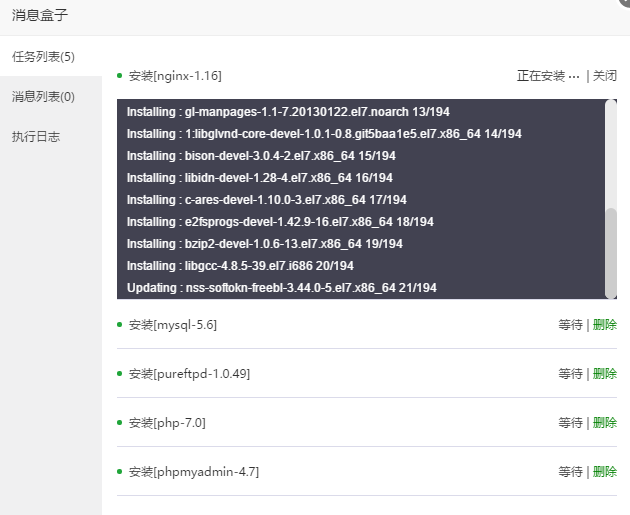Click the 消息盒子 dialog title
The height and width of the screenshot is (515, 630).
pyautogui.click(x=40, y=15)
